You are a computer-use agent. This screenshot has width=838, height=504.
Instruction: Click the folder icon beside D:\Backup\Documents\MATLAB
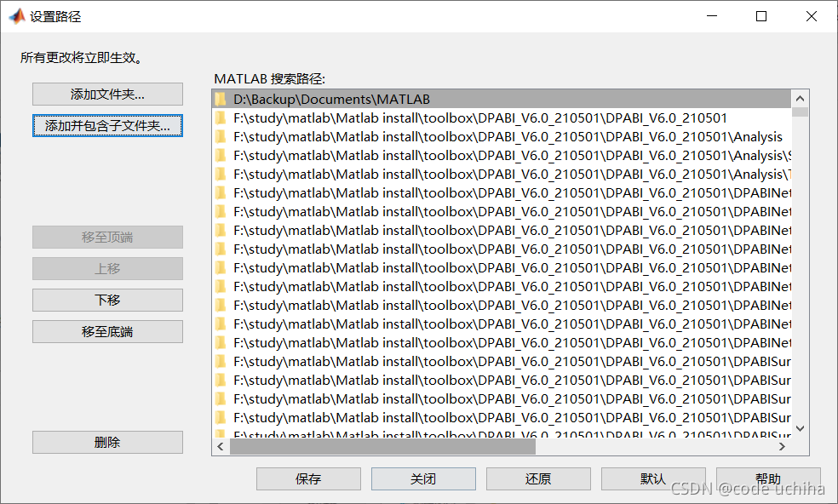[221, 99]
